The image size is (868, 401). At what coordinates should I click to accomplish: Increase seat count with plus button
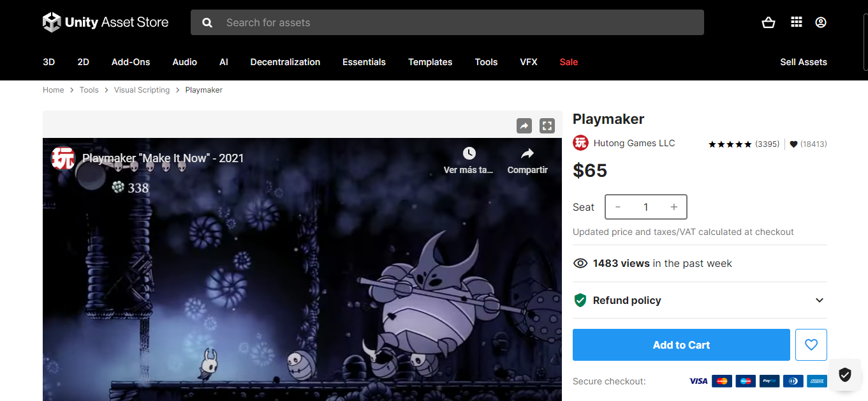[x=673, y=207]
